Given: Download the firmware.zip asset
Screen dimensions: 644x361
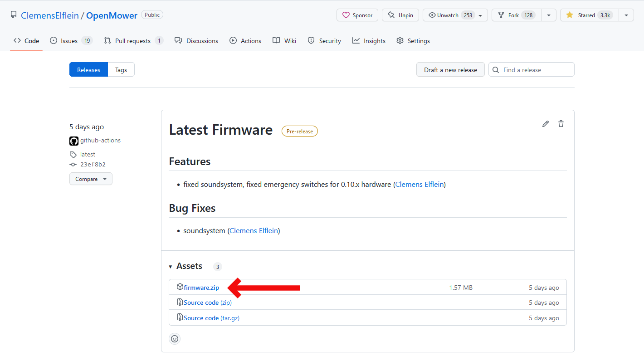Looking at the screenshot, I should [201, 287].
